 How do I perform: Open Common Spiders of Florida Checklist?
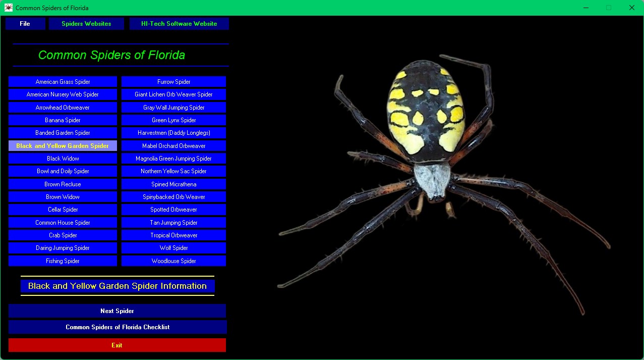[x=117, y=327]
